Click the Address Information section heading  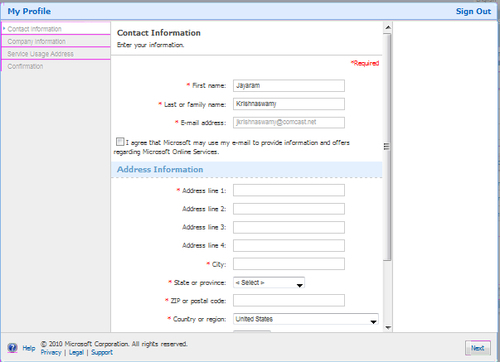pyautogui.click(x=160, y=169)
